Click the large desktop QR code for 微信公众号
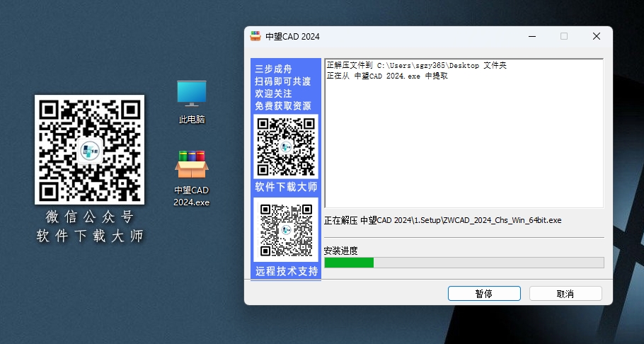The height and width of the screenshot is (344, 644). pos(90,149)
